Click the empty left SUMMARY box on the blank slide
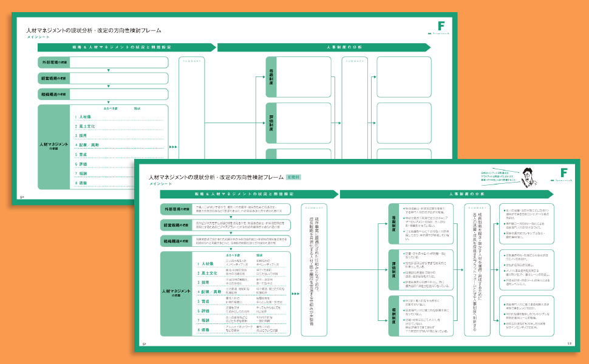589x364 pixels. coord(191,109)
